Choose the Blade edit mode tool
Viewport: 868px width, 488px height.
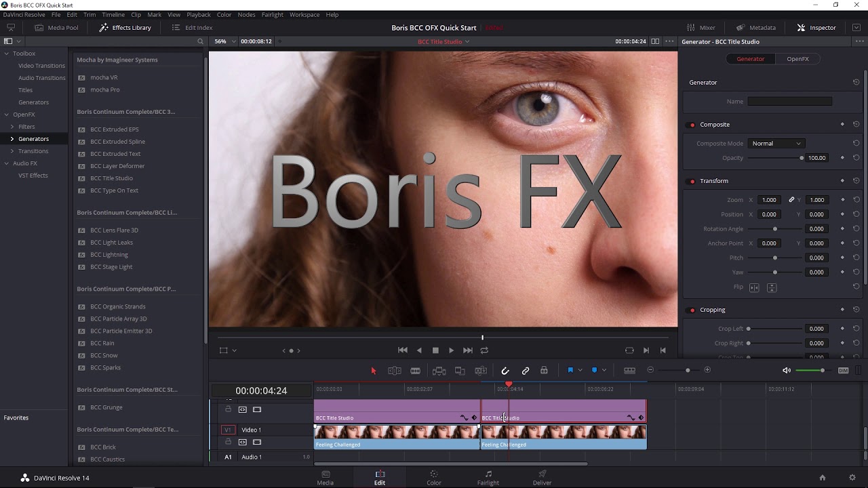416,370
